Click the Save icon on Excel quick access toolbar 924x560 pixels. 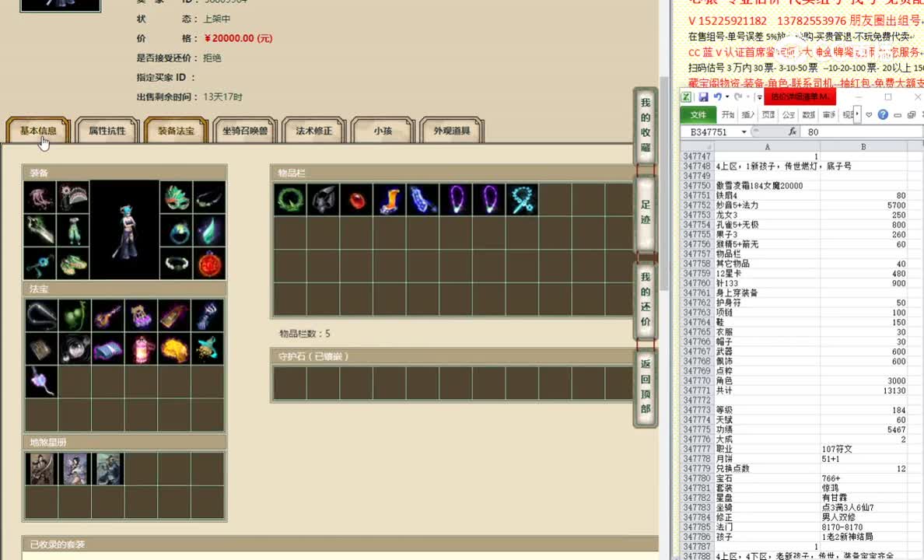coord(704,96)
